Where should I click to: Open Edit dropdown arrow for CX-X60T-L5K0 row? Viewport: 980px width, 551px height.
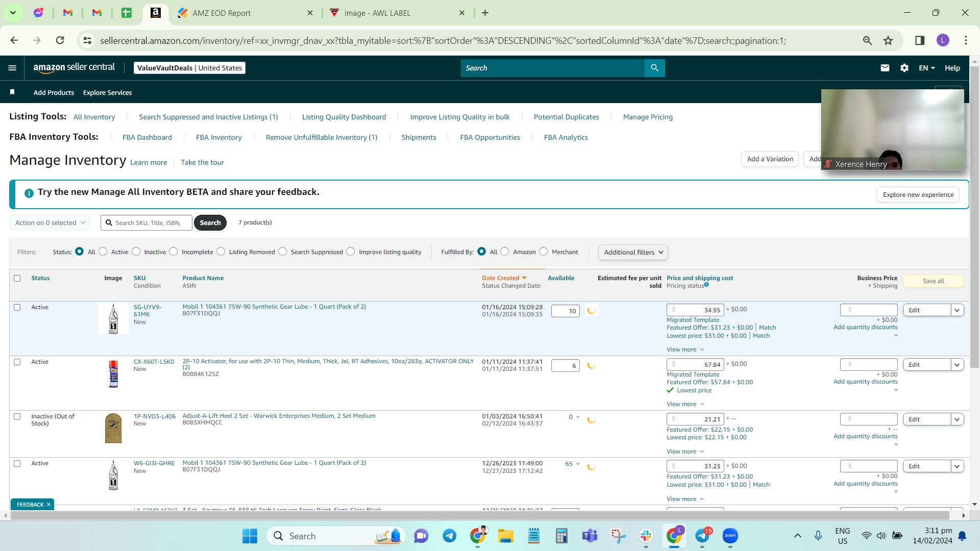click(x=957, y=365)
